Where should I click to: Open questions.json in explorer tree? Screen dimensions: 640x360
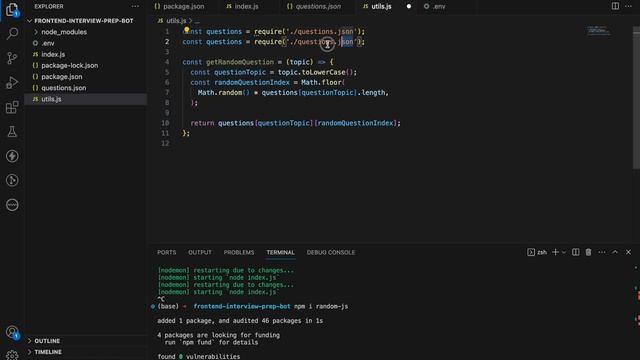tap(64, 88)
